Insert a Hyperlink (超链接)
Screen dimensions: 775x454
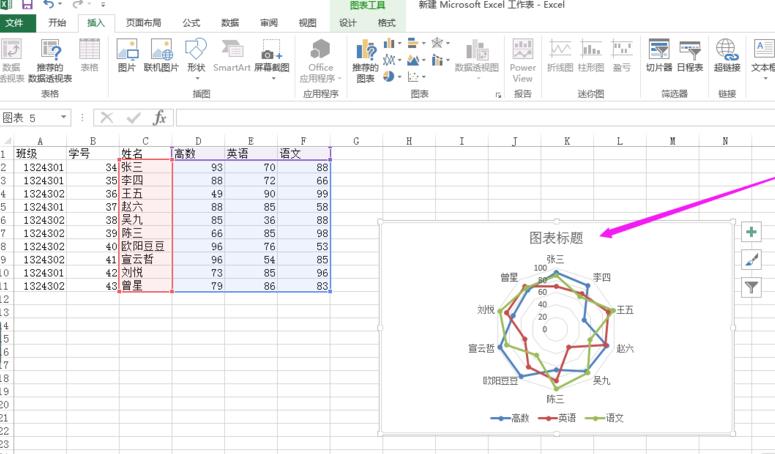(x=727, y=55)
